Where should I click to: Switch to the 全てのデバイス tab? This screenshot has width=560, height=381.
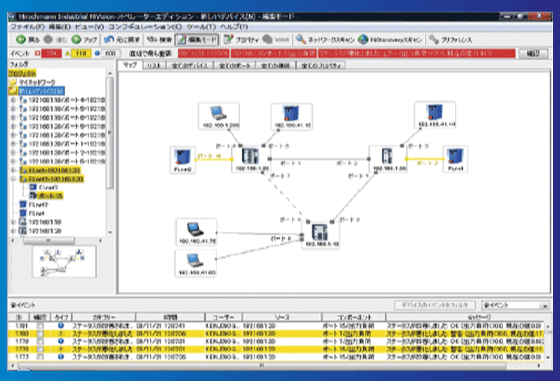coord(190,65)
